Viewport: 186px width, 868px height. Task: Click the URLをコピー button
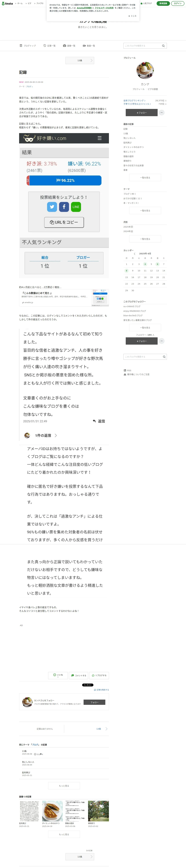coord(64,222)
